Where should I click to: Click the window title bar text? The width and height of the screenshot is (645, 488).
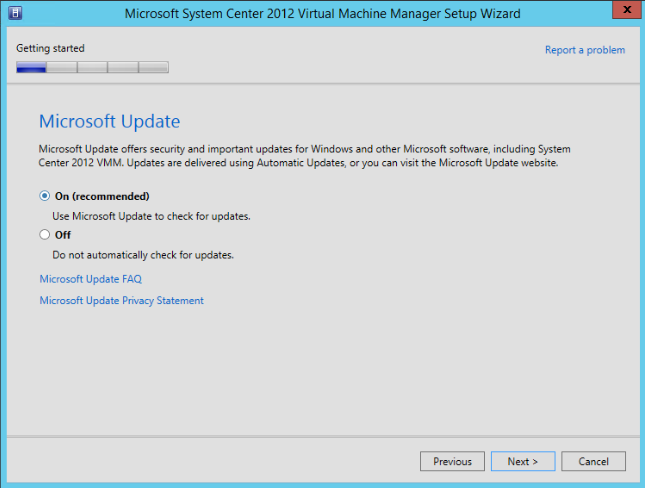(321, 13)
